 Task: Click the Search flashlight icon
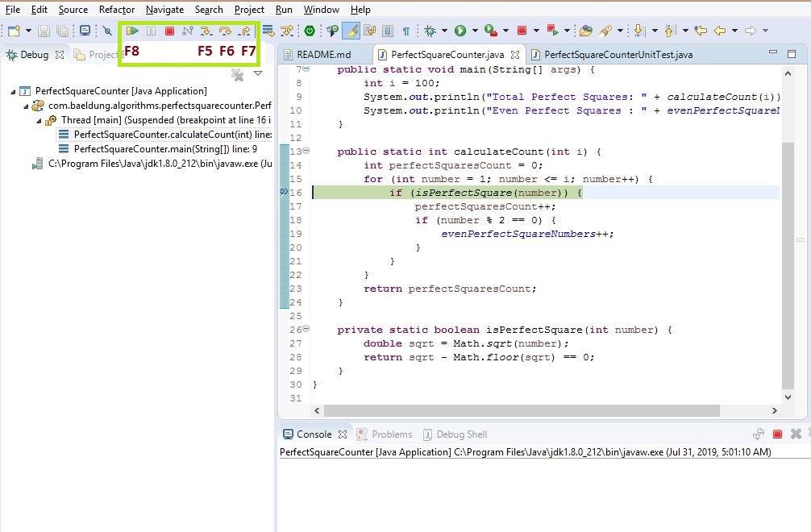click(605, 31)
